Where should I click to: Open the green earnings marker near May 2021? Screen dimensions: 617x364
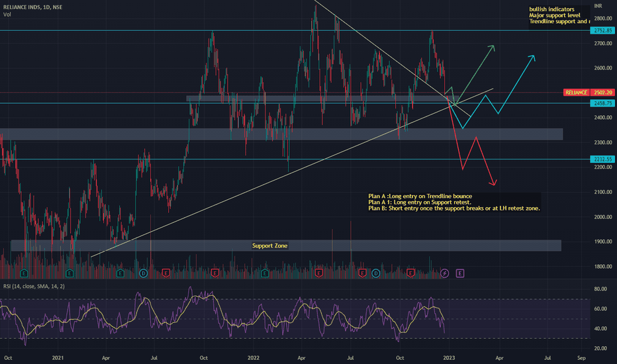point(120,273)
